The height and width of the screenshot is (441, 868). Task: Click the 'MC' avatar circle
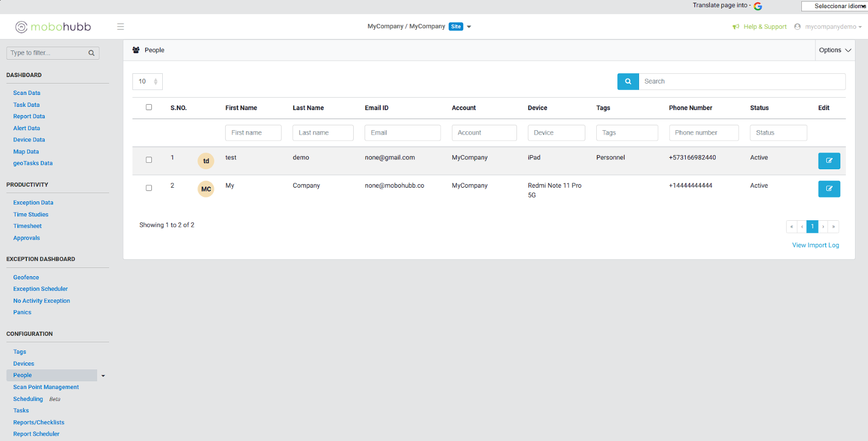pos(206,189)
